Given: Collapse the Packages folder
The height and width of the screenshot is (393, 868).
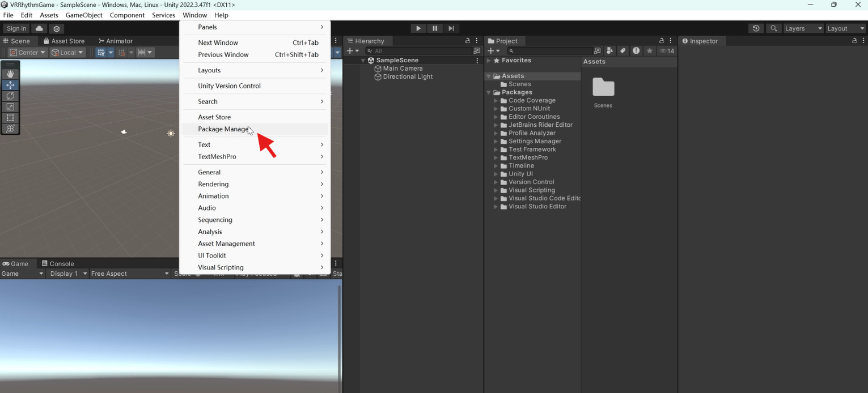Looking at the screenshot, I should tap(489, 92).
